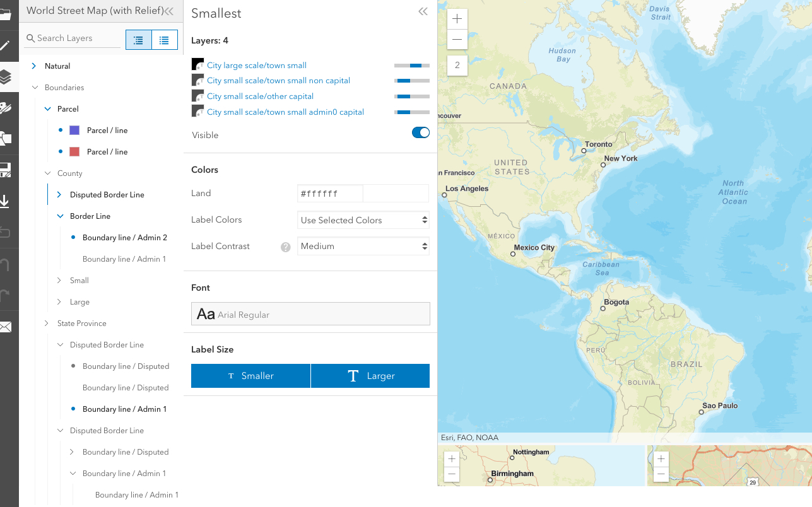Zoom out on the main map
The image size is (812, 507).
tap(457, 39)
